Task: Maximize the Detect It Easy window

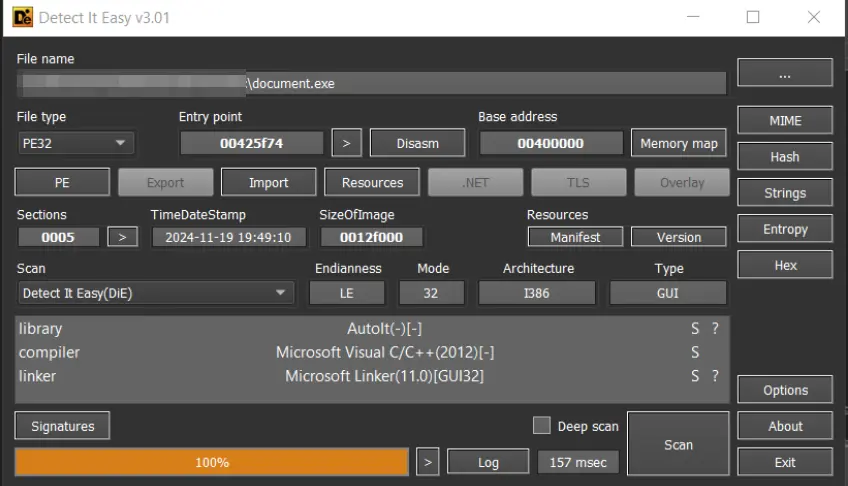Action: pyautogui.click(x=753, y=17)
